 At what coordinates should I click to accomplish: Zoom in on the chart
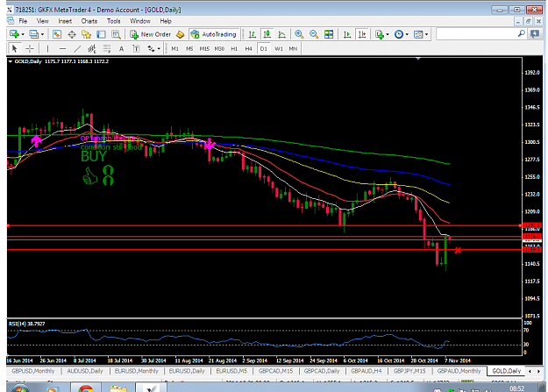point(299,34)
